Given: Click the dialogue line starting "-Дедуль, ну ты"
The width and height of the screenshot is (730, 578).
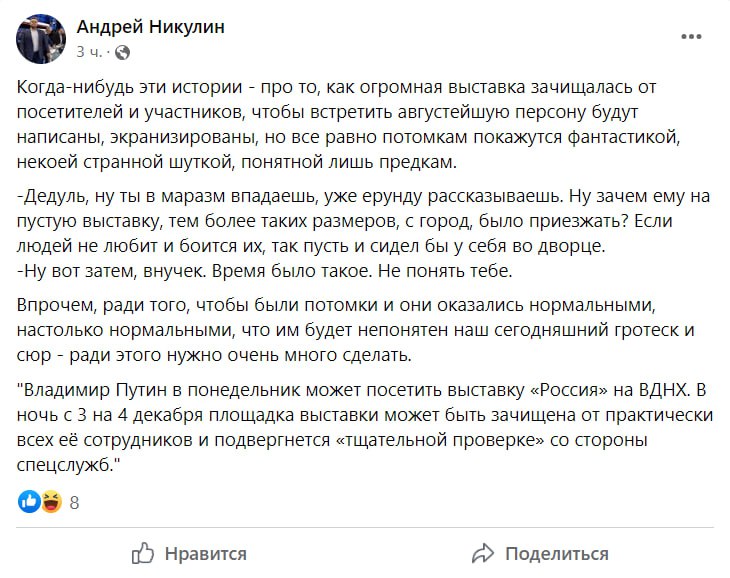Looking at the screenshot, I should (363, 221).
